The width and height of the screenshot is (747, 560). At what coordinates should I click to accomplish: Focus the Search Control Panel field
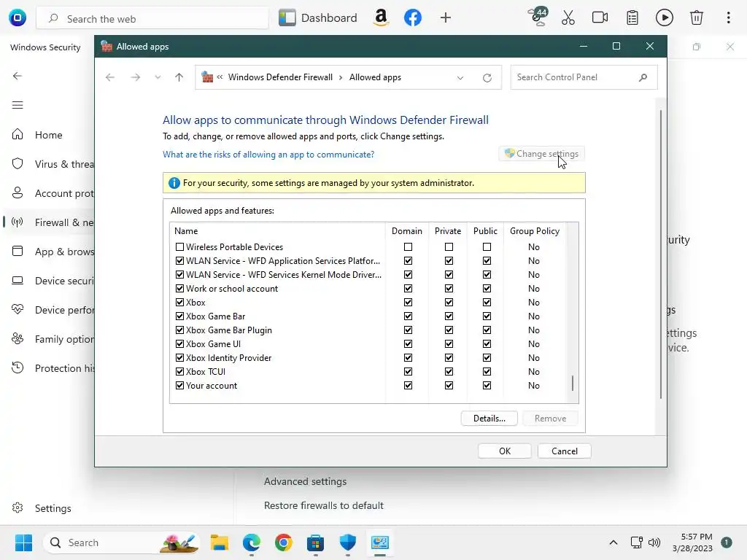pos(584,77)
